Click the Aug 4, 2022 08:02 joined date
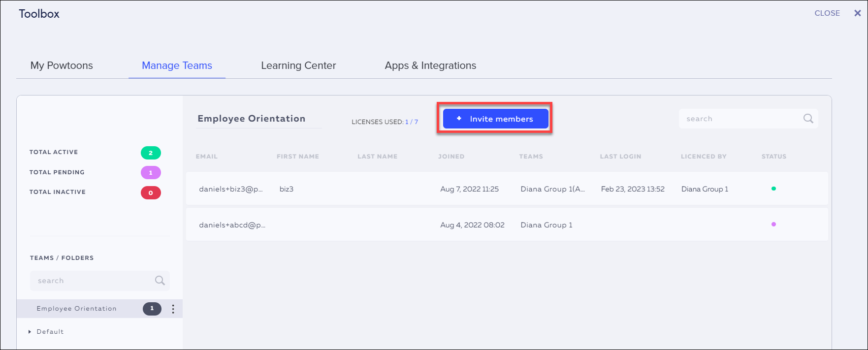Screen dimensions: 868x350 tap(473, 225)
